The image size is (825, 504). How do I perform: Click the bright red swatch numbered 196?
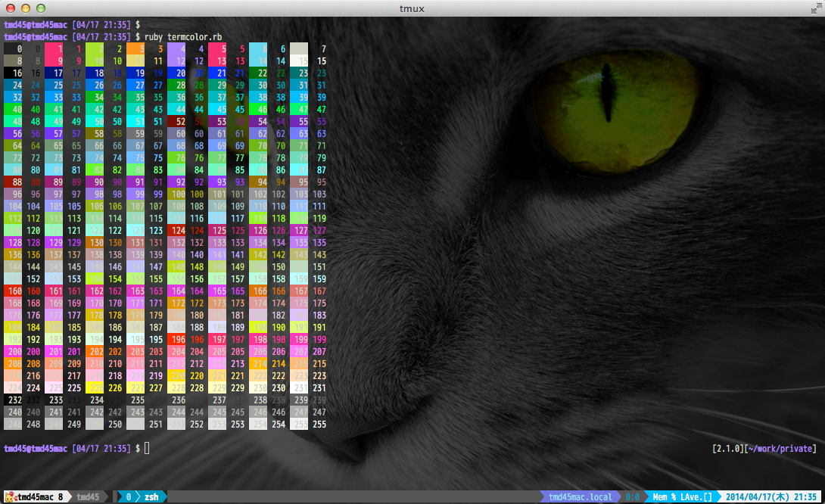pos(176,339)
